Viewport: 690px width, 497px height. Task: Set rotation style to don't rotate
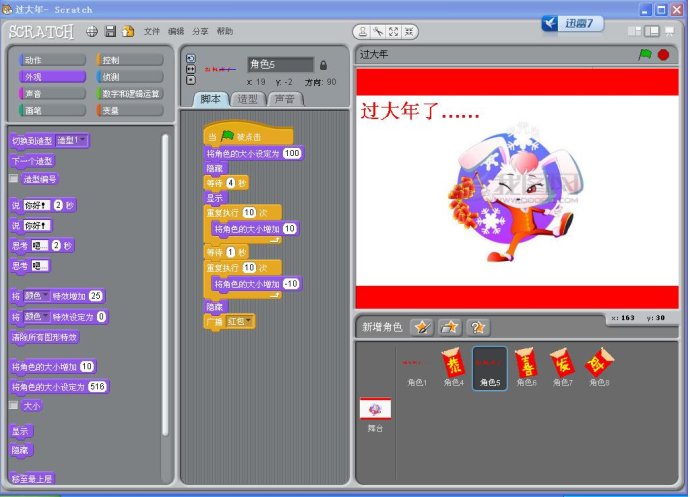point(191,80)
